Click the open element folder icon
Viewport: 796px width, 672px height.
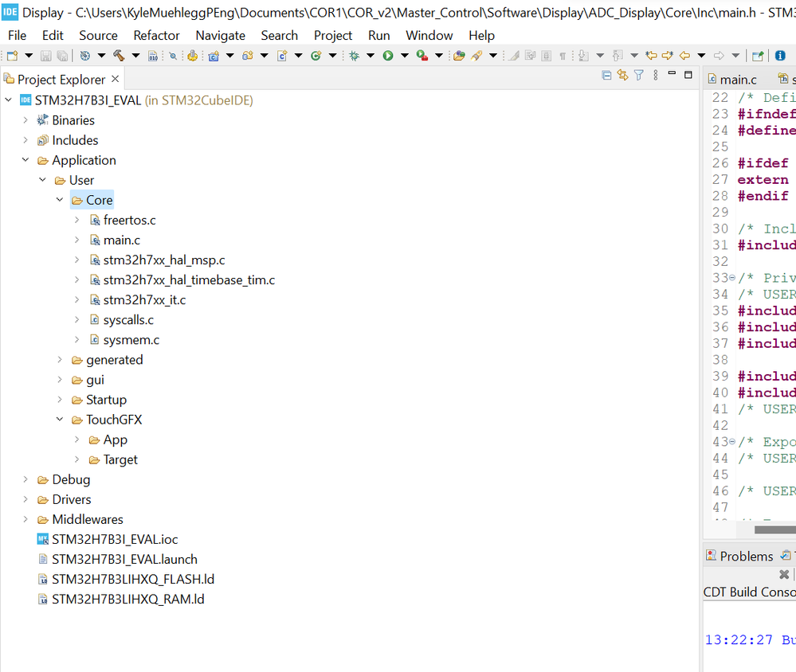(460, 56)
